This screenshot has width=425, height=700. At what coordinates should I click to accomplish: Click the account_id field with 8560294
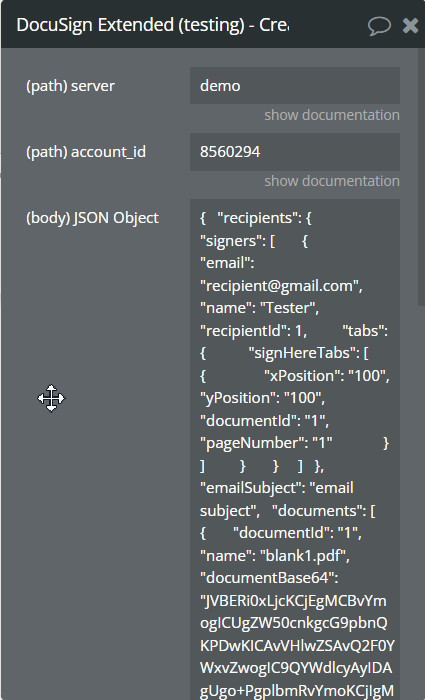pos(295,152)
